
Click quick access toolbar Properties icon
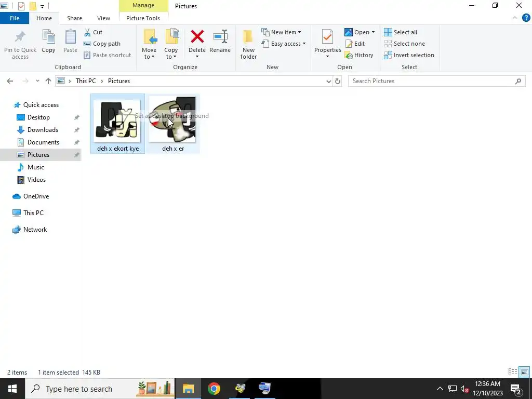[x=21, y=6]
